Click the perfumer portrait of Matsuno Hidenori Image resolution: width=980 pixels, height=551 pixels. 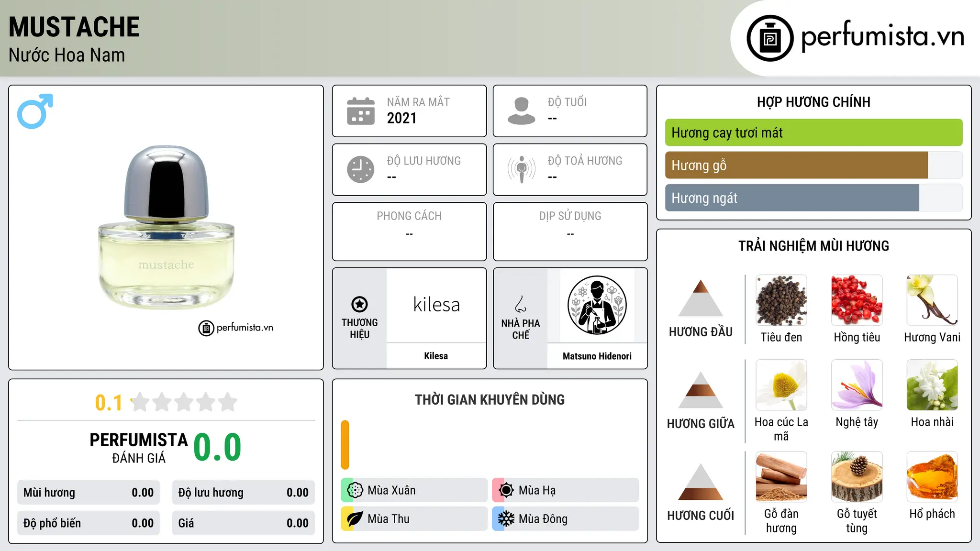(597, 305)
